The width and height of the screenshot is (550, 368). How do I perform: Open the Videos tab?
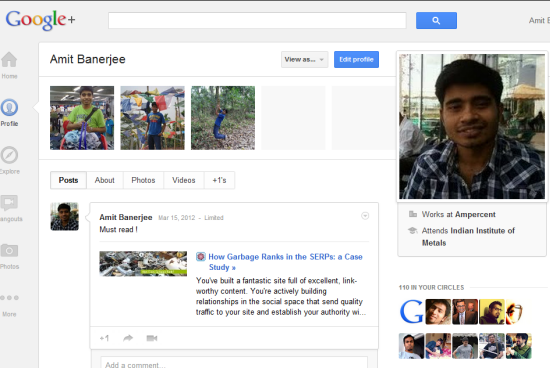tap(183, 180)
